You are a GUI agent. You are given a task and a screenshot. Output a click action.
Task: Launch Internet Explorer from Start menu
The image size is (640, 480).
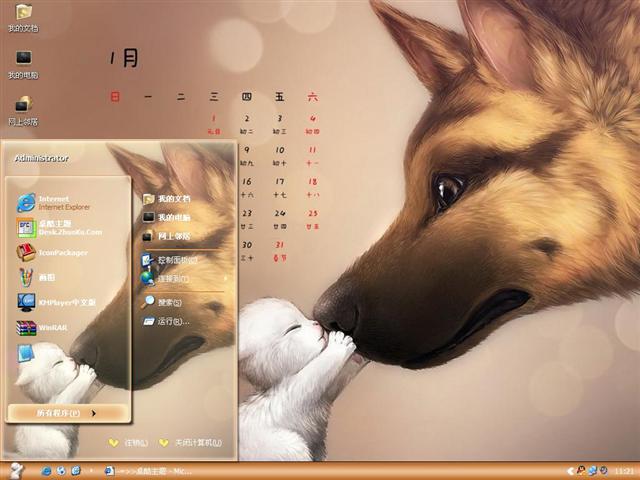pyautogui.click(x=53, y=203)
